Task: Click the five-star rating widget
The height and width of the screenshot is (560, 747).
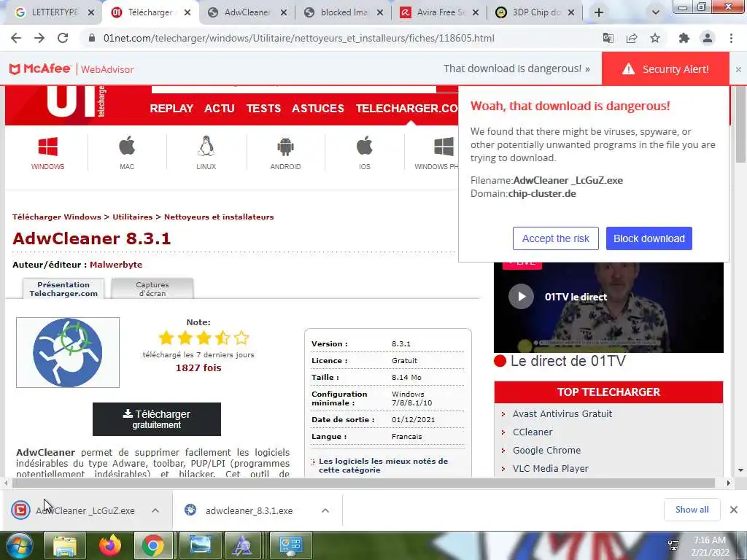Action: [x=204, y=338]
